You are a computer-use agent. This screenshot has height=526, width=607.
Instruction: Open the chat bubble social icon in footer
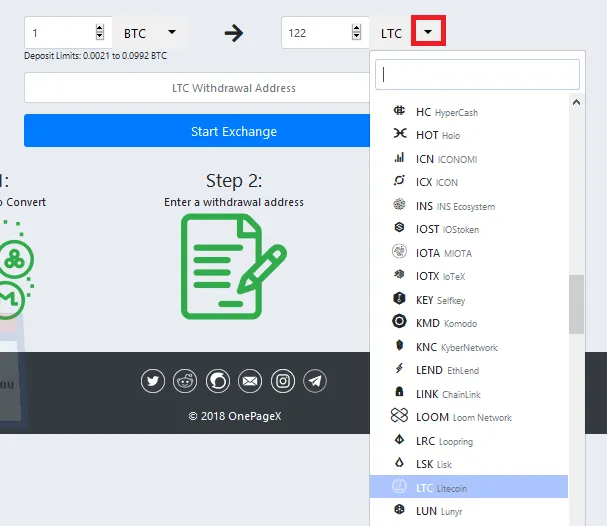(218, 381)
